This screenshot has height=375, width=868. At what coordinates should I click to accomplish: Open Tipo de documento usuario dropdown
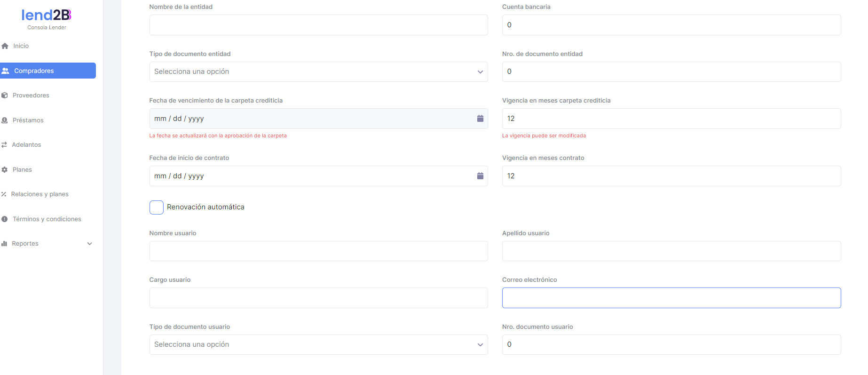[x=318, y=345]
